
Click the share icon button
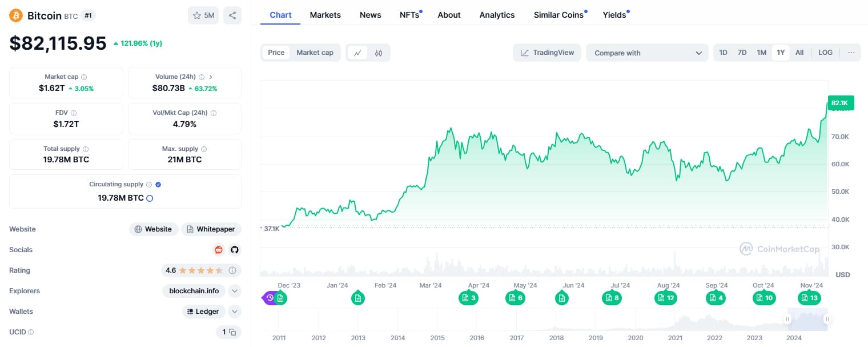232,15
